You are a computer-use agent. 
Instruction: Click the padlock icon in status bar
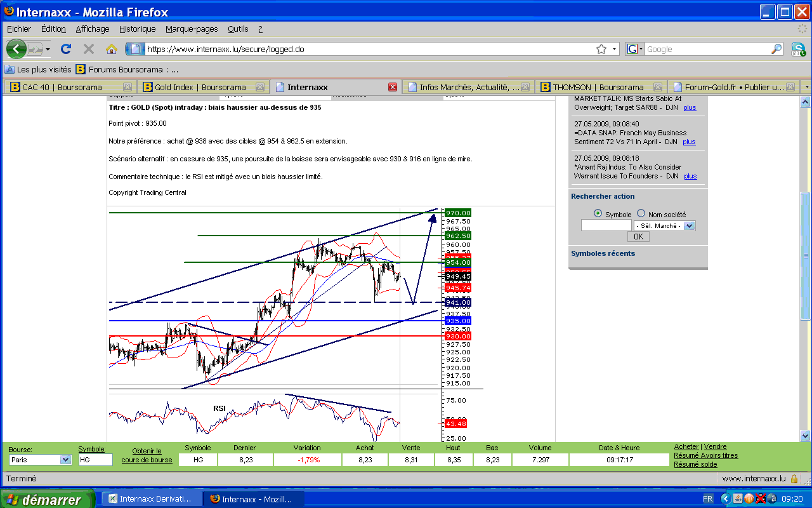coord(794,479)
